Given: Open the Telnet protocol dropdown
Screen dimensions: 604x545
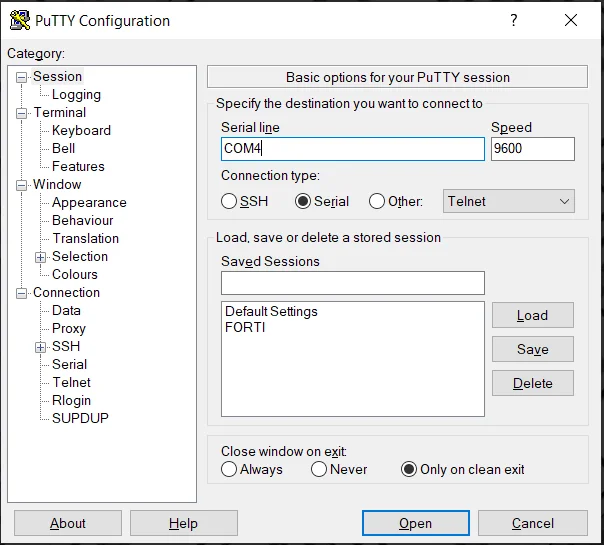Looking at the screenshot, I should click(508, 201).
